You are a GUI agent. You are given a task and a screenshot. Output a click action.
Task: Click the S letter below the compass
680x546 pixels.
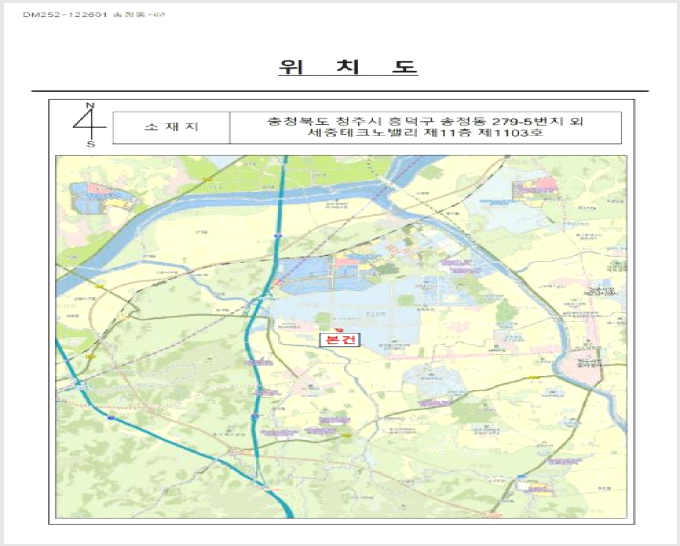point(91,144)
